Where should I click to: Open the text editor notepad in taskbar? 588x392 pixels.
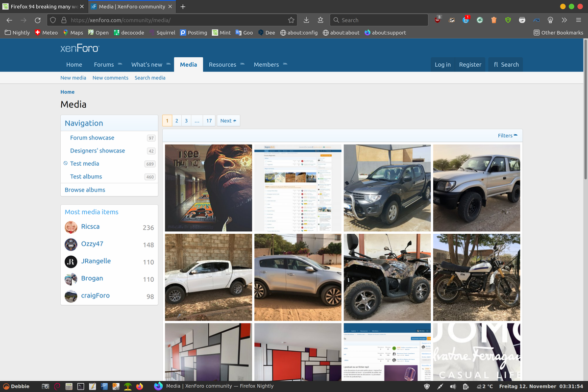[92, 386]
